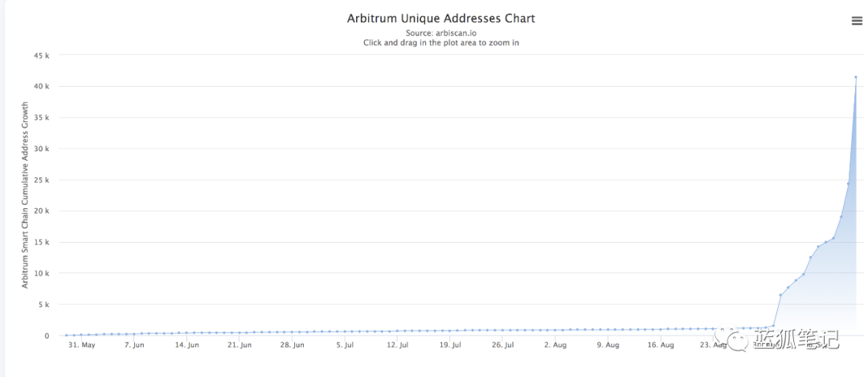The height and width of the screenshot is (377, 868).
Task: Click the 16. Aug x-axis label
Action: pos(661,345)
